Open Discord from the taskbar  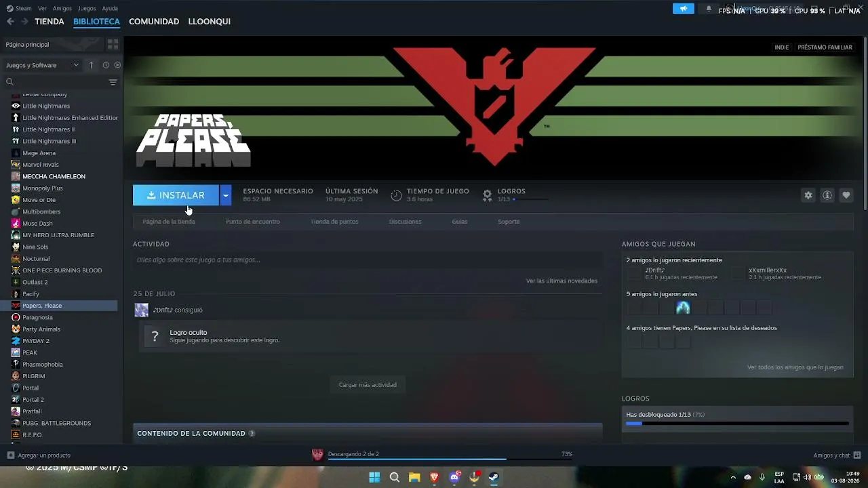454,477
